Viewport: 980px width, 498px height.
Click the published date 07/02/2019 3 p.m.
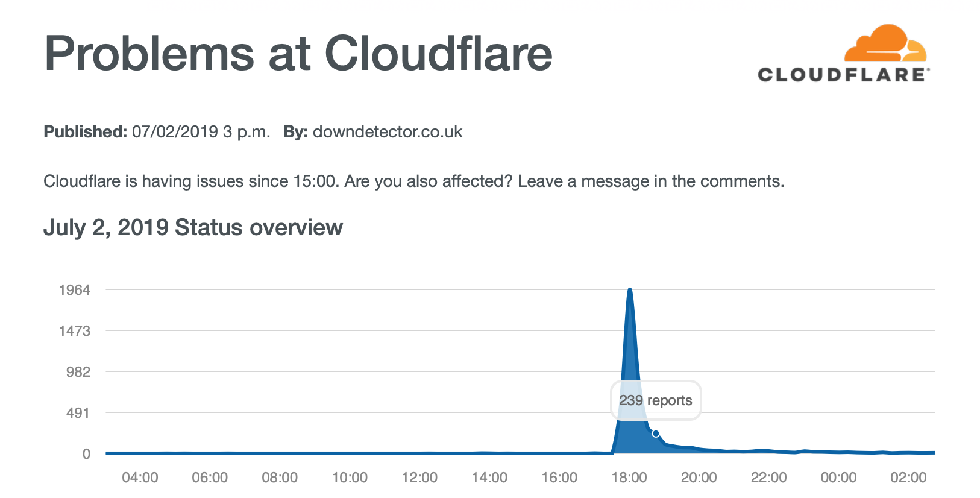201,132
